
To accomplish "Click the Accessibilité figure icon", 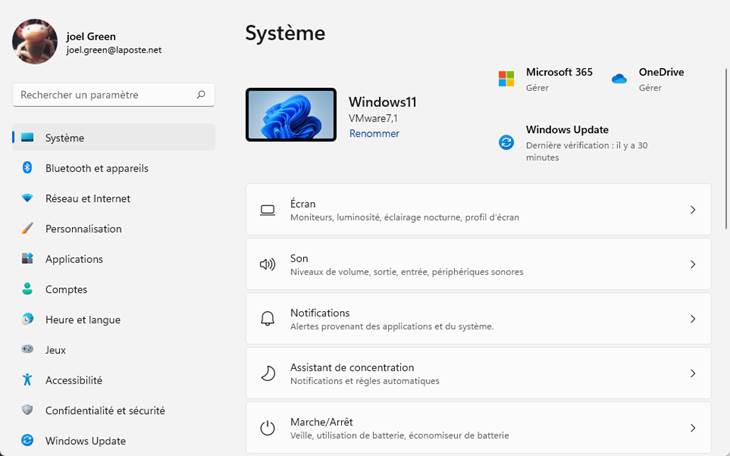I will 27,380.
